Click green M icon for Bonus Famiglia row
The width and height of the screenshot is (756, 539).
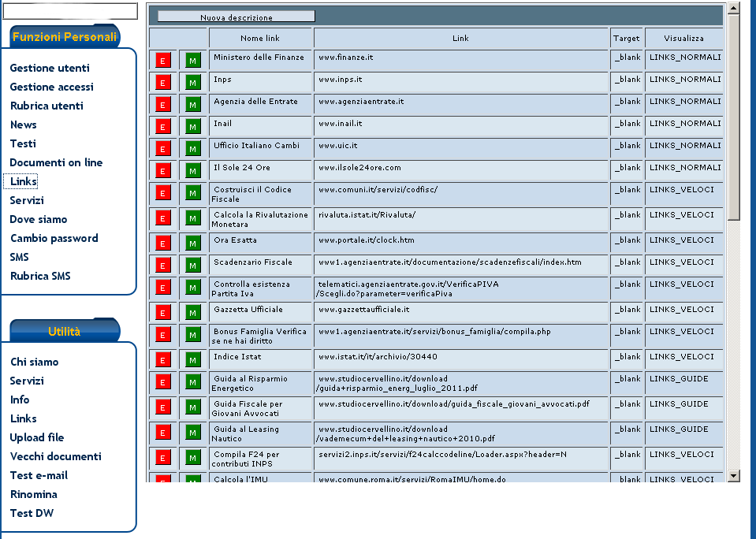pos(193,335)
